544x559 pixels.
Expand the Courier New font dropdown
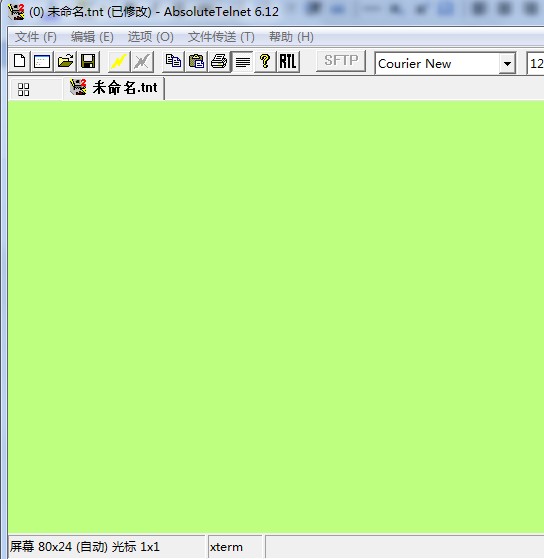[507, 64]
